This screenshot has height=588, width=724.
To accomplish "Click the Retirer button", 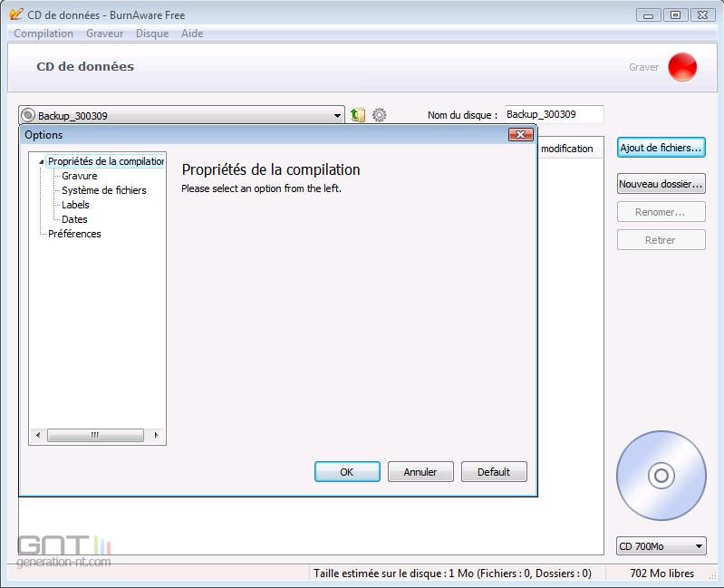I will (x=661, y=240).
